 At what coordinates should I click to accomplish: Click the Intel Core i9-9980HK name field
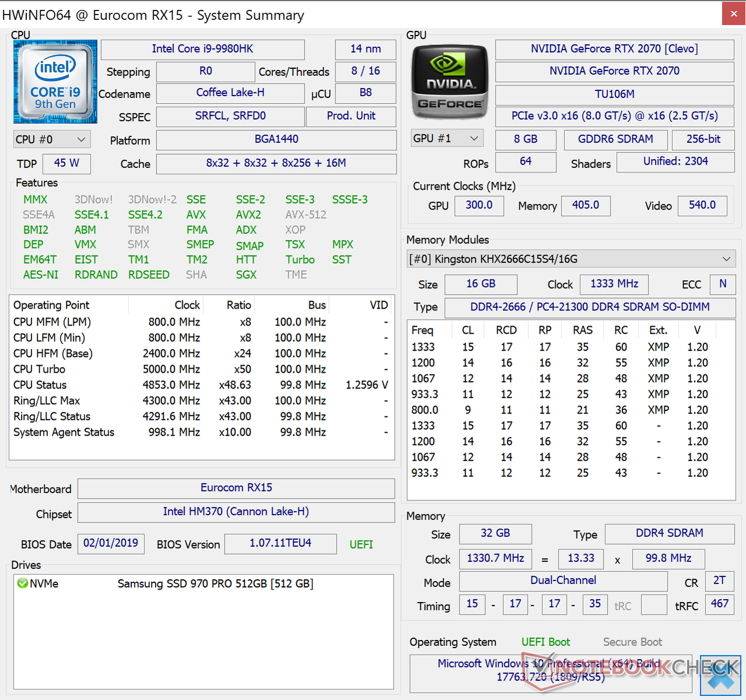[202, 49]
